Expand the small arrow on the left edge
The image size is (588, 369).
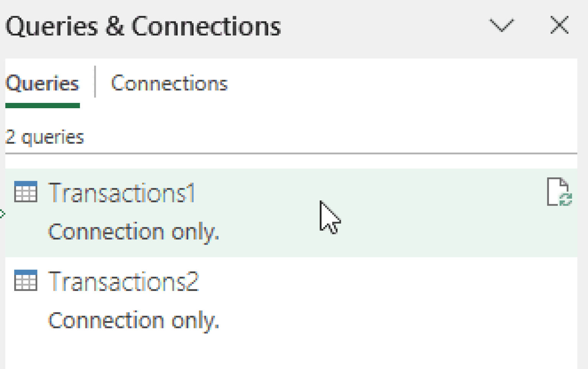2,214
